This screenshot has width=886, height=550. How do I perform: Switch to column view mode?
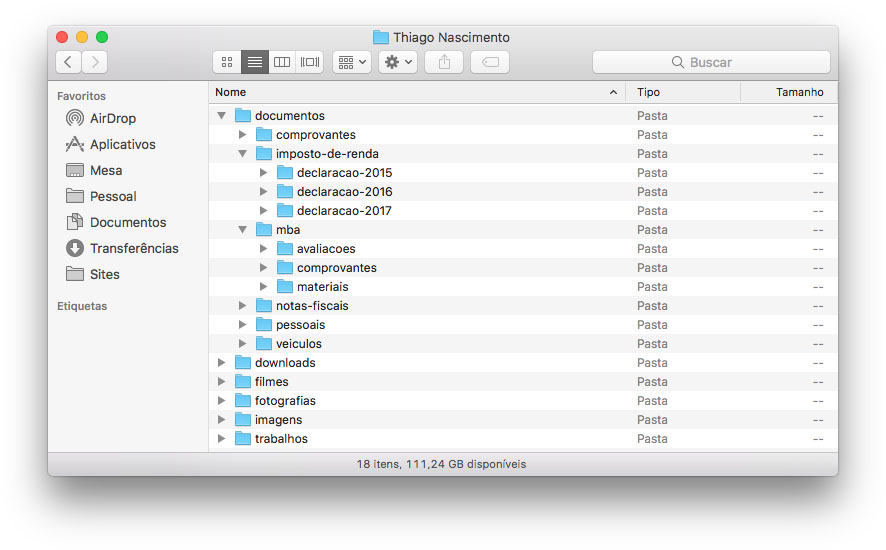[283, 62]
